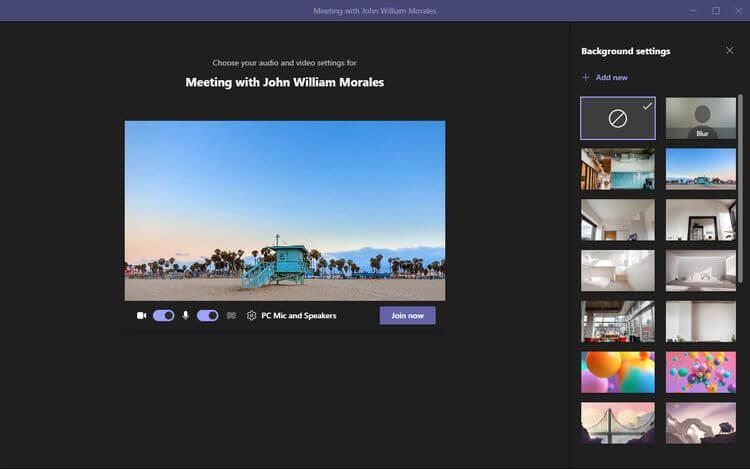Close the Background settings panel
Viewport: 750px width, 469px height.
pyautogui.click(x=729, y=50)
